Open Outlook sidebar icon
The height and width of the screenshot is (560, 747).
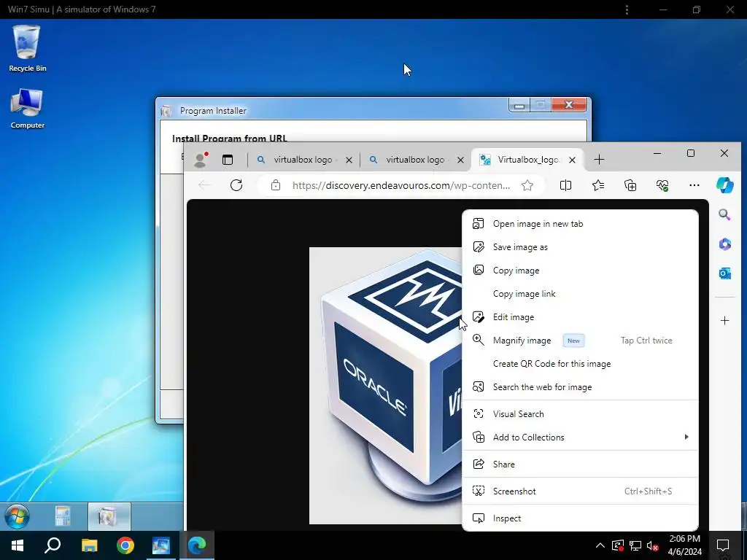tap(724, 273)
